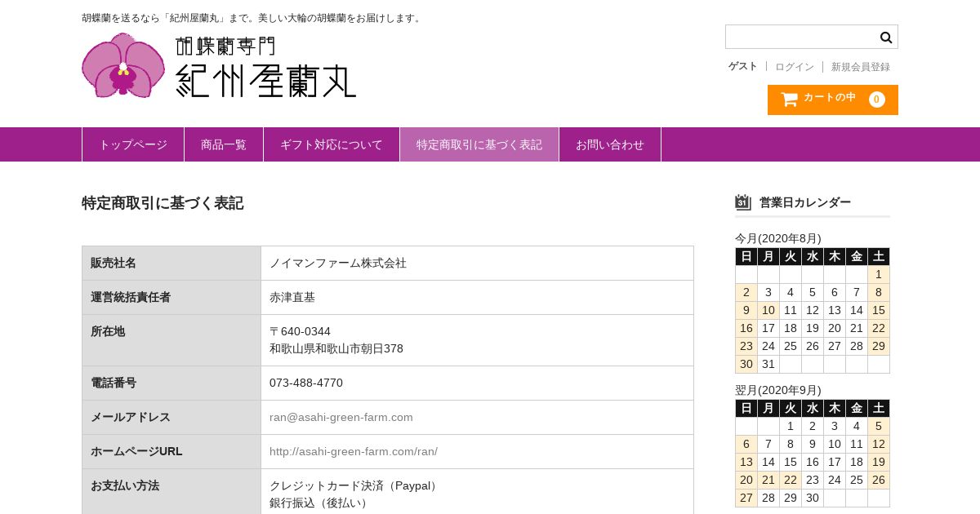The width and height of the screenshot is (980, 514).
Task: Open the トップページ menu item
Action: [x=133, y=144]
